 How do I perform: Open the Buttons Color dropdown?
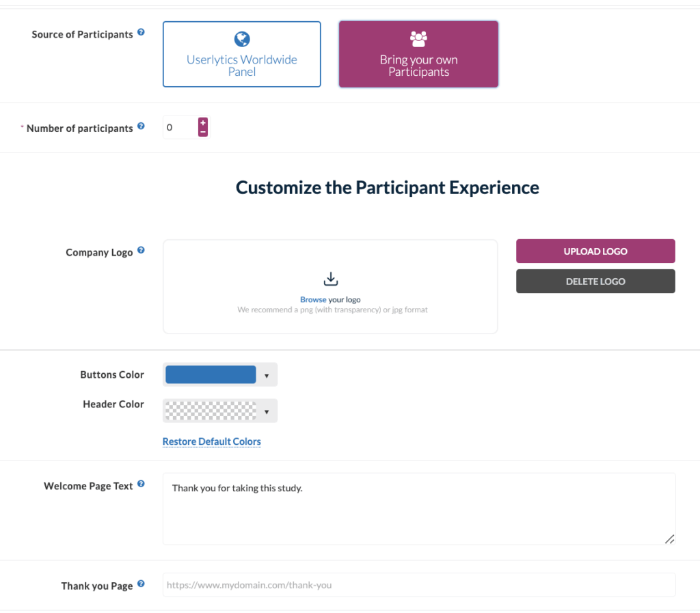click(267, 374)
